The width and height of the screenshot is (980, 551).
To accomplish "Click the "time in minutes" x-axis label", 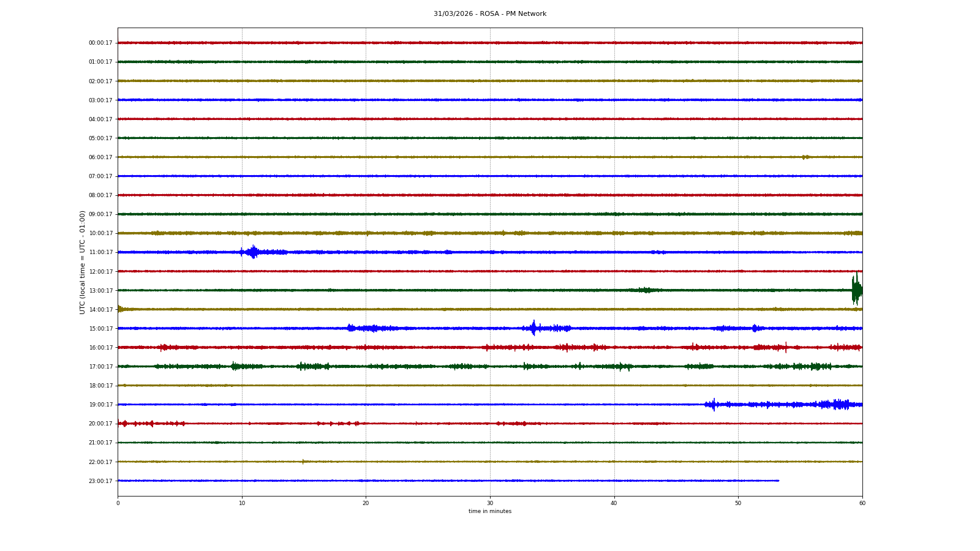I will (489, 511).
